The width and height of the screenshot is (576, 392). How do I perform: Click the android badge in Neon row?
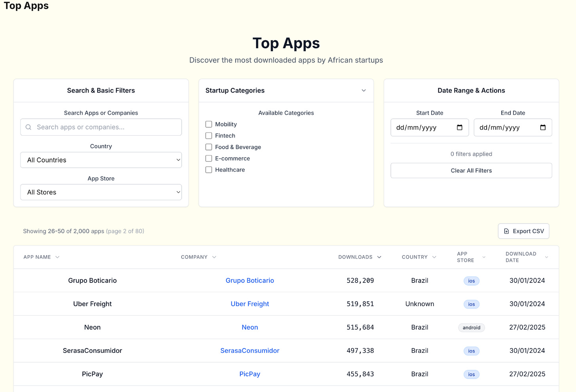click(472, 328)
